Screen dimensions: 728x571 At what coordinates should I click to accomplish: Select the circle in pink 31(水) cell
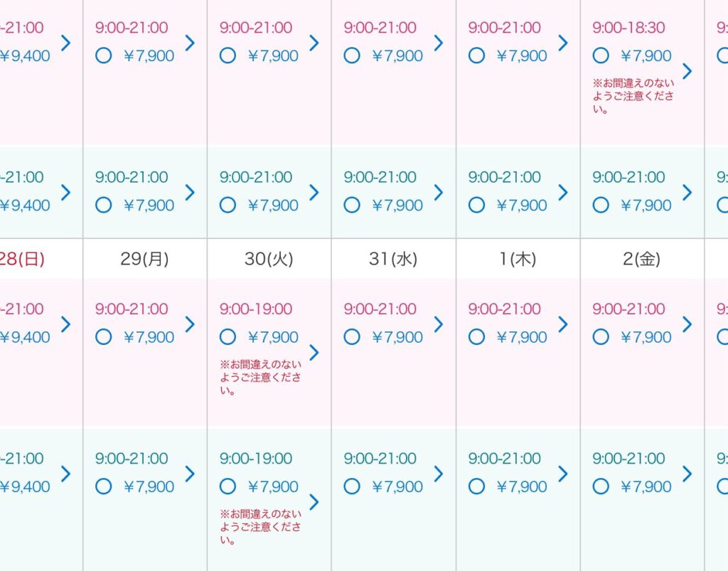(x=352, y=337)
